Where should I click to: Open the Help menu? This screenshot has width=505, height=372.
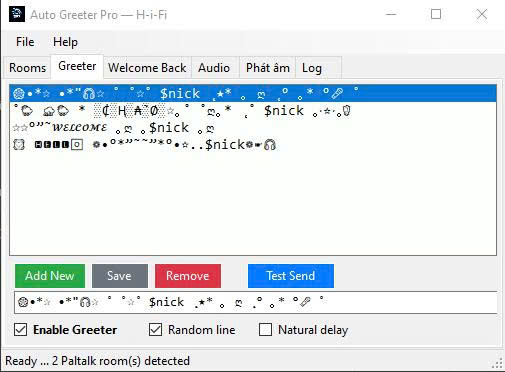point(65,42)
